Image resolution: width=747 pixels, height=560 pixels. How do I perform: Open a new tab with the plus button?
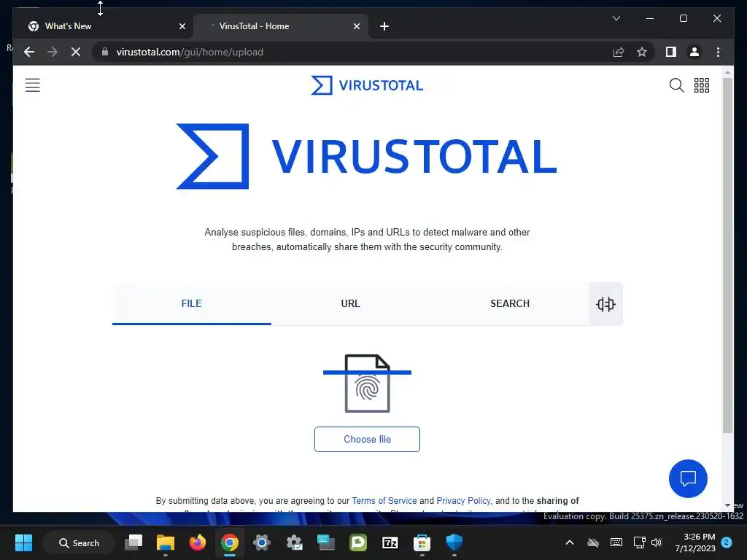pos(384,26)
